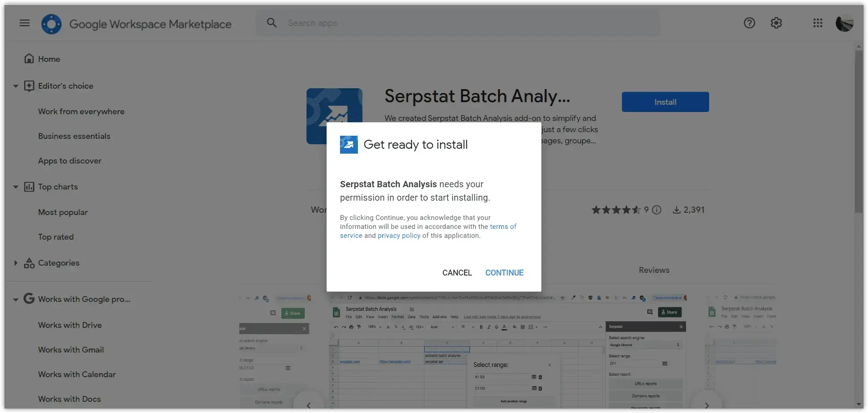868x413 pixels.
Task: Collapse the Editor's choice section
Action: (x=16, y=86)
